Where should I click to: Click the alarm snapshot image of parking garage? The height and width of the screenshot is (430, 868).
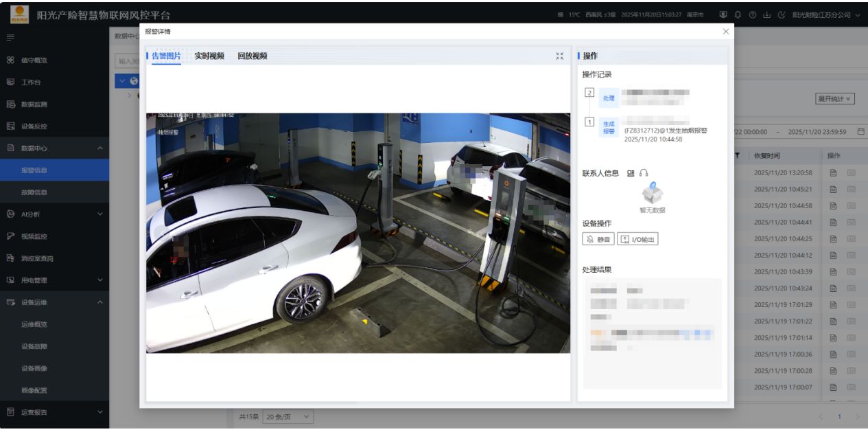[357, 233]
